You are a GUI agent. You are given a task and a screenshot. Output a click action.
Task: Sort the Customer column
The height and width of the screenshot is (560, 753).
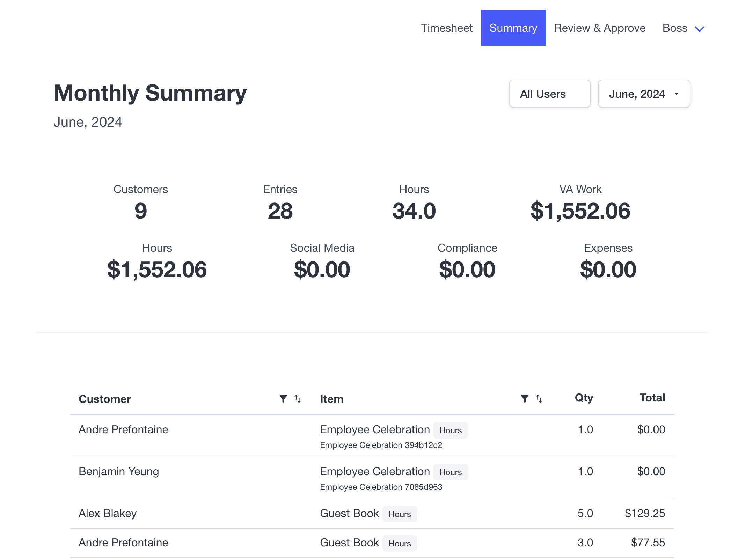pyautogui.click(x=298, y=399)
